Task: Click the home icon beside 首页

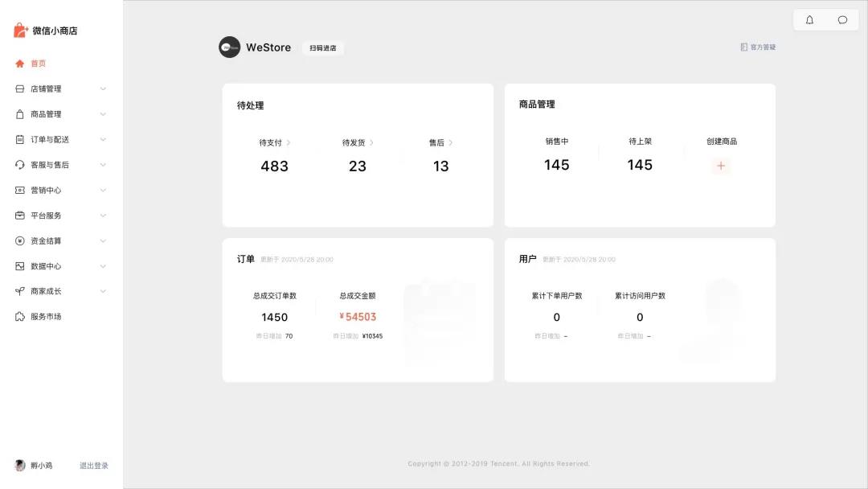Action: (x=20, y=64)
